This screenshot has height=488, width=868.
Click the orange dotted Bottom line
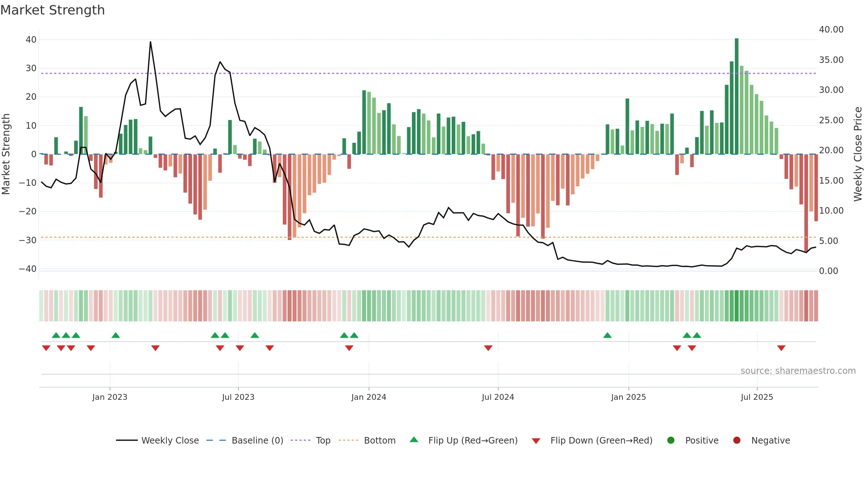[429, 237]
